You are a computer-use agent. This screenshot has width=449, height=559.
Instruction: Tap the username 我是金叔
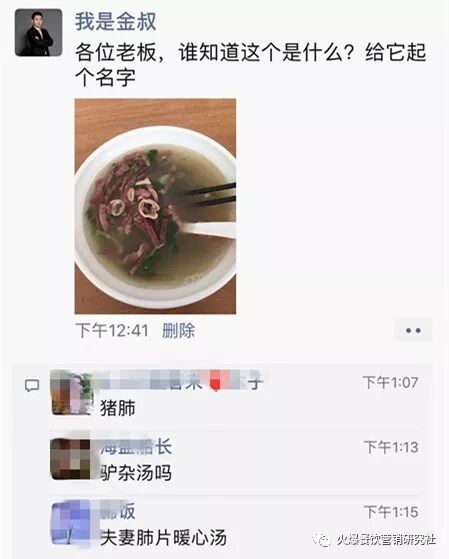click(115, 21)
